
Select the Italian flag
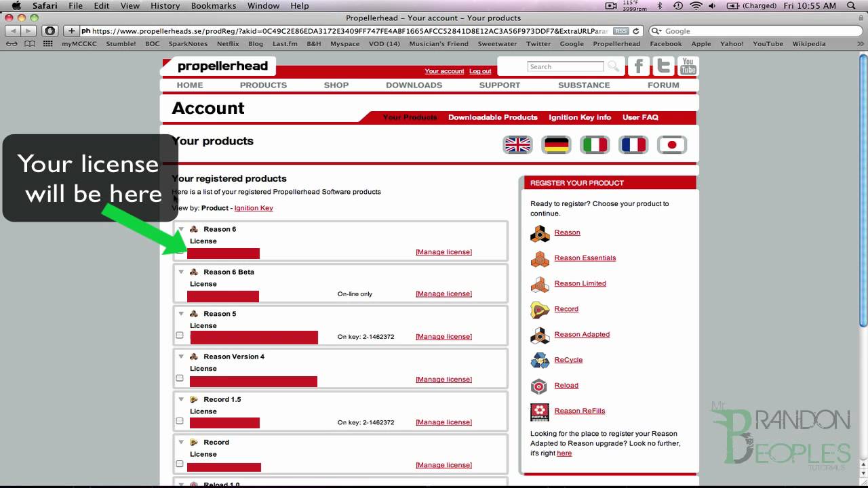[595, 144]
